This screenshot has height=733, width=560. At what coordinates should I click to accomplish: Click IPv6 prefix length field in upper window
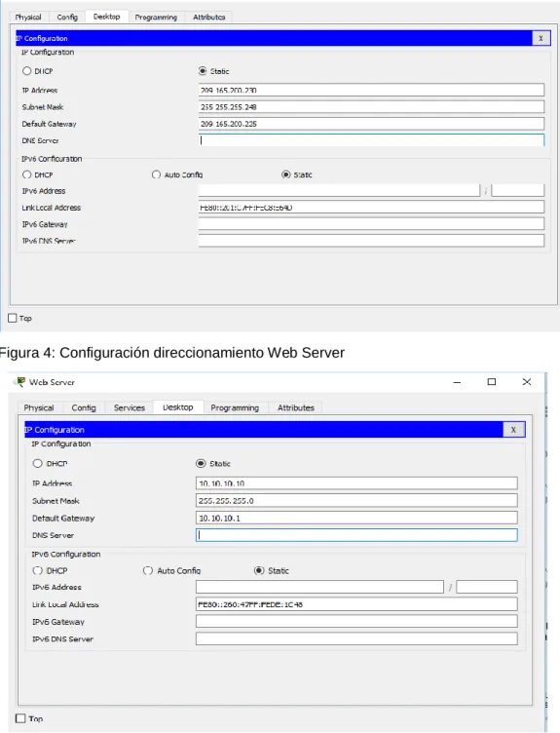(518, 190)
